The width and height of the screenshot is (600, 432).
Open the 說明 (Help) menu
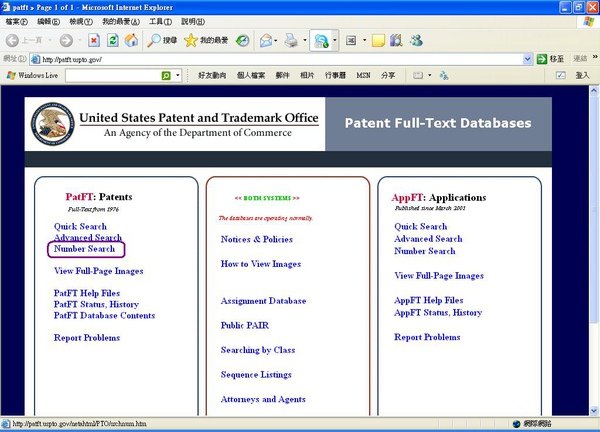[x=192, y=21]
